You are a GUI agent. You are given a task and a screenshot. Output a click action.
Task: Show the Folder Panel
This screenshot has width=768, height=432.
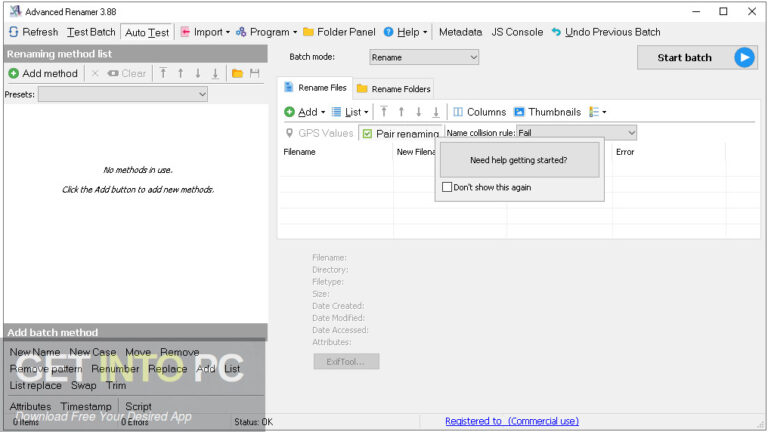coord(339,32)
